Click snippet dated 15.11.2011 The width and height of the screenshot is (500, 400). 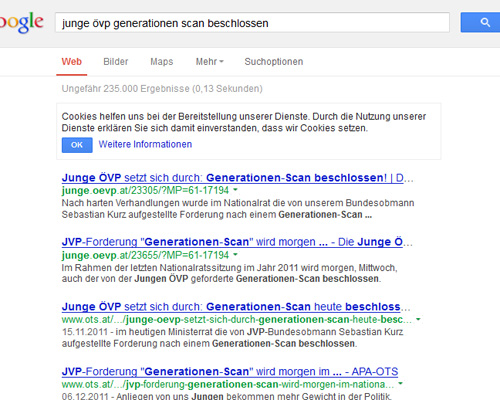point(233,338)
